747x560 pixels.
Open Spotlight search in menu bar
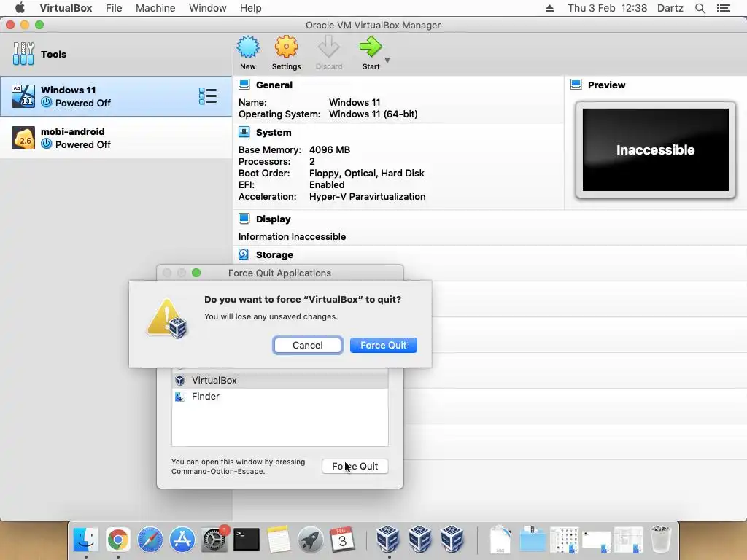[x=700, y=8]
